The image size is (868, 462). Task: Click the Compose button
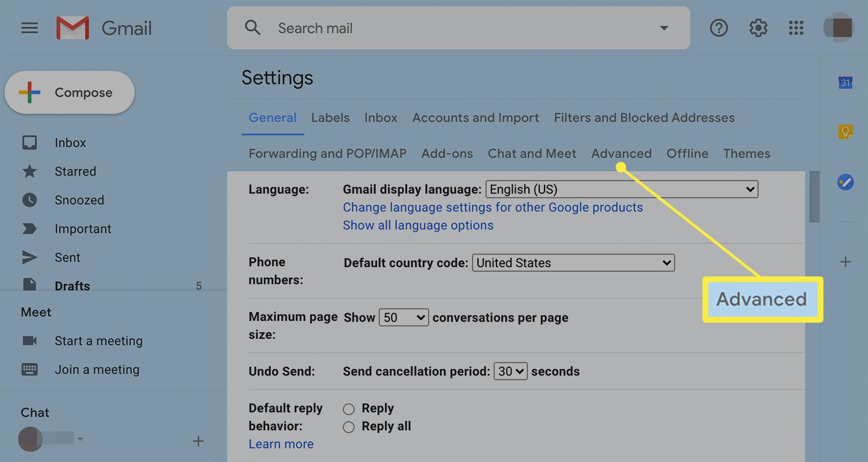coord(69,93)
